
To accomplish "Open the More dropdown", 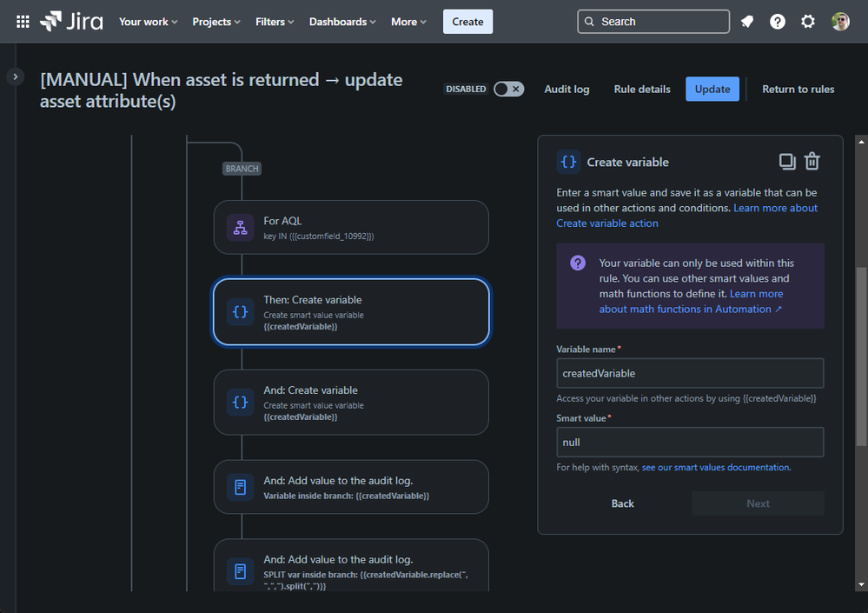I will point(408,22).
